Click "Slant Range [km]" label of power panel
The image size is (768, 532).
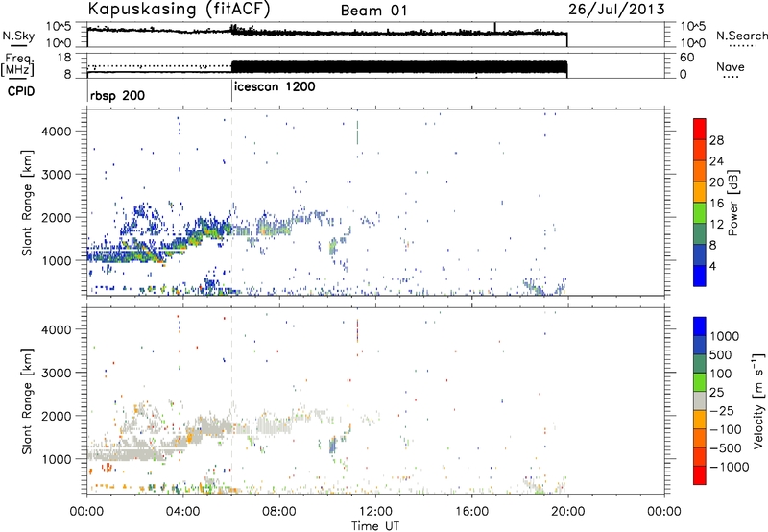[x=27, y=203]
